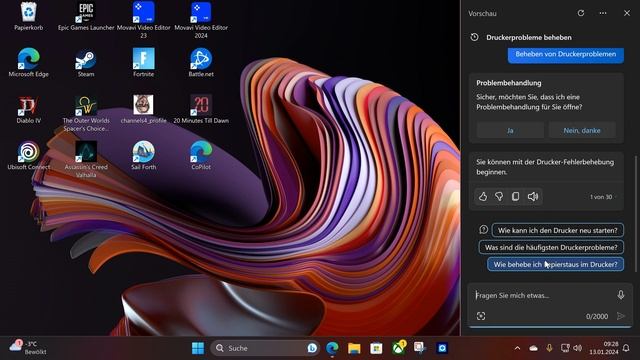
Task: Open Bing chat icon in search box
Action: point(312,348)
